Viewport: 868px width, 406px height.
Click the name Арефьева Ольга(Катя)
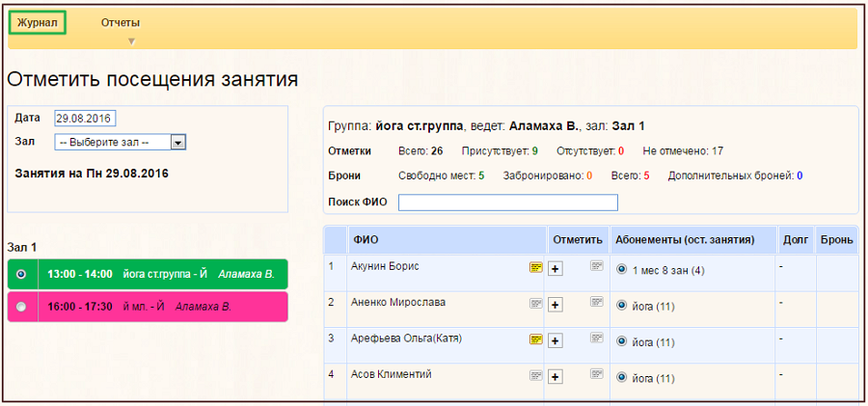(x=406, y=338)
